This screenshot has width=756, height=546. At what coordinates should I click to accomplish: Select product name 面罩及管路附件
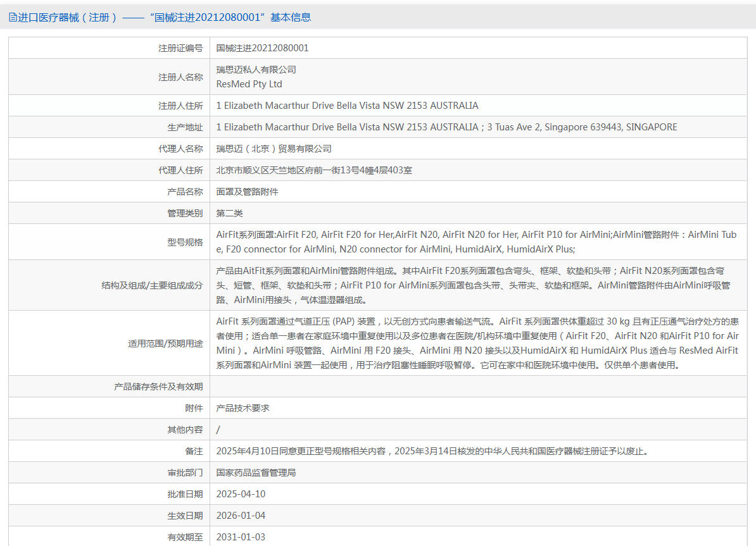click(x=248, y=192)
